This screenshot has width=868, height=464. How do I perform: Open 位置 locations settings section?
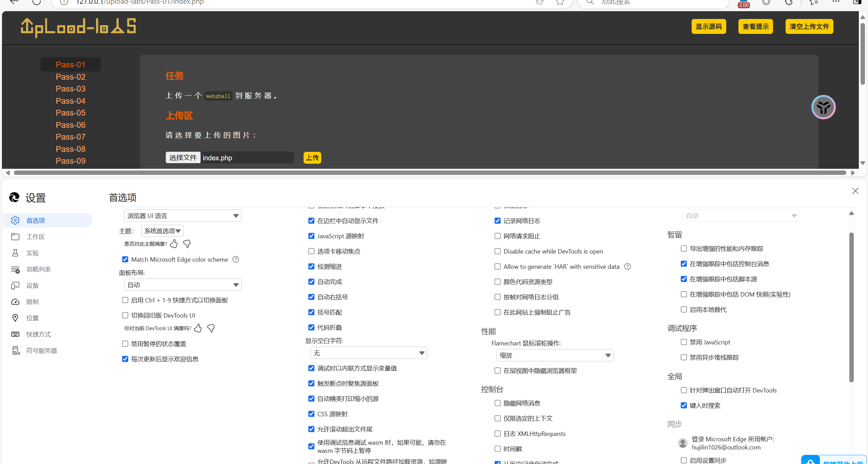(x=33, y=318)
